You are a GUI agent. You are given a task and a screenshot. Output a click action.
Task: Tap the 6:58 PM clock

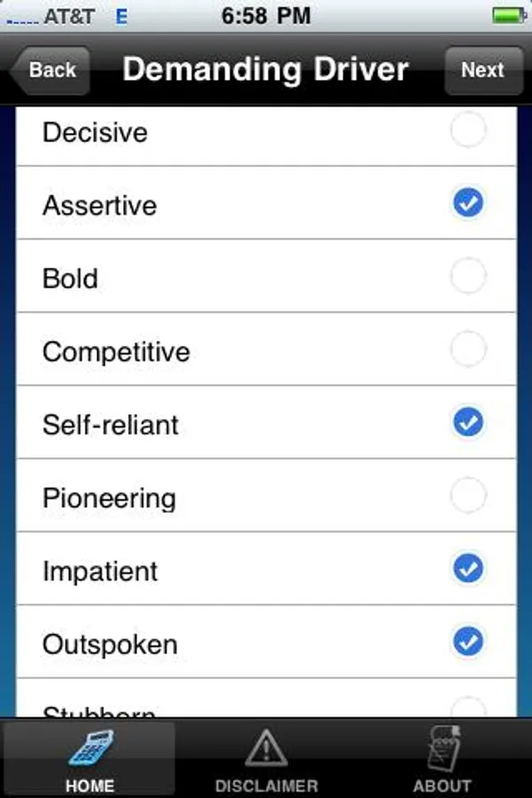tap(266, 16)
